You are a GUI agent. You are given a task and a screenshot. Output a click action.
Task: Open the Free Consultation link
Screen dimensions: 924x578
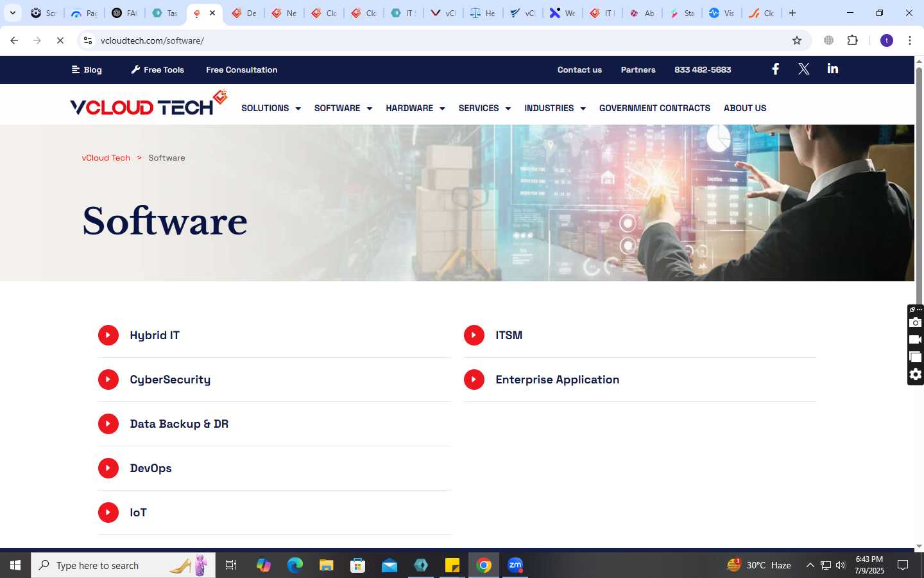click(242, 69)
